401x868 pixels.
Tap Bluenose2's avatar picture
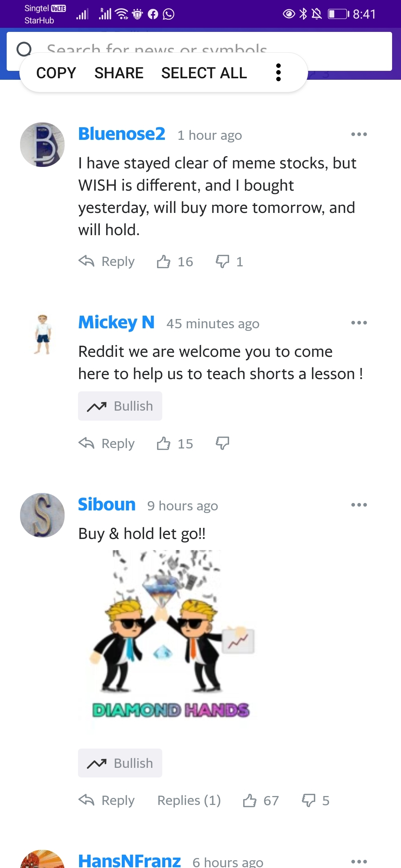pyautogui.click(x=42, y=145)
